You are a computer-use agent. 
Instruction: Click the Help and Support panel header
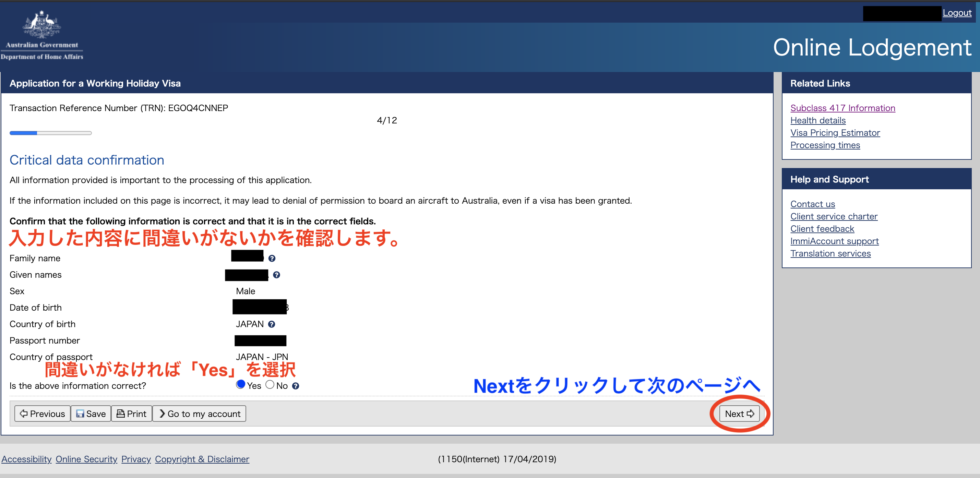pyautogui.click(x=876, y=179)
